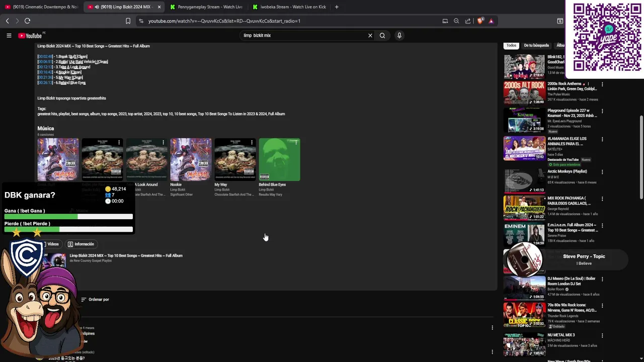Image resolution: width=644 pixels, height=362 pixels.
Task: Click the share page icon in address bar
Action: coord(468,21)
